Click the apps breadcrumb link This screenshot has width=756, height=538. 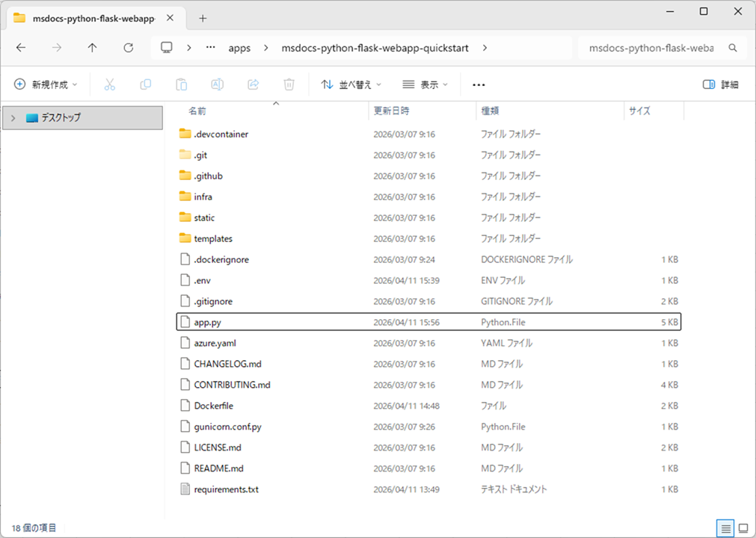pyautogui.click(x=239, y=47)
